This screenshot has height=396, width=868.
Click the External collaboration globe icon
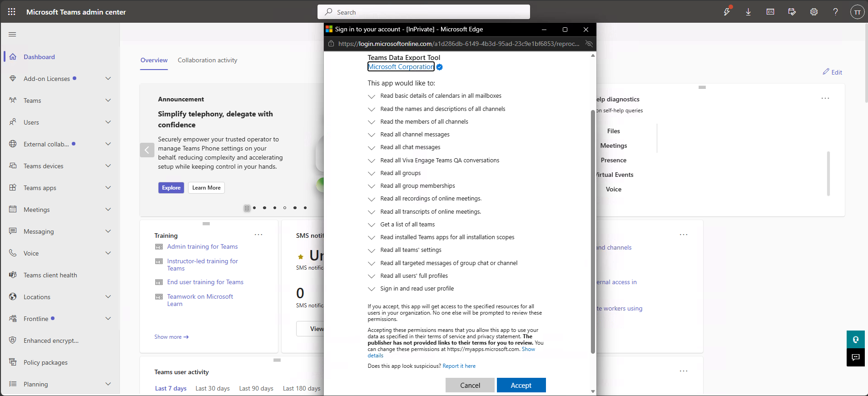point(13,144)
